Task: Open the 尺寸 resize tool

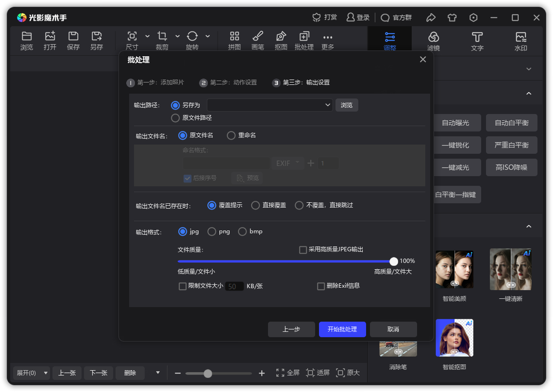Action: click(x=132, y=41)
